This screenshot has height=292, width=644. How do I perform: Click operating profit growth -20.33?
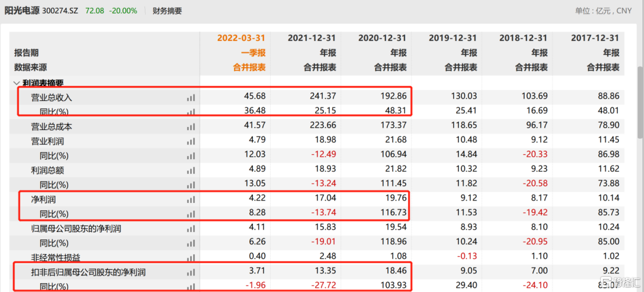[535, 154]
